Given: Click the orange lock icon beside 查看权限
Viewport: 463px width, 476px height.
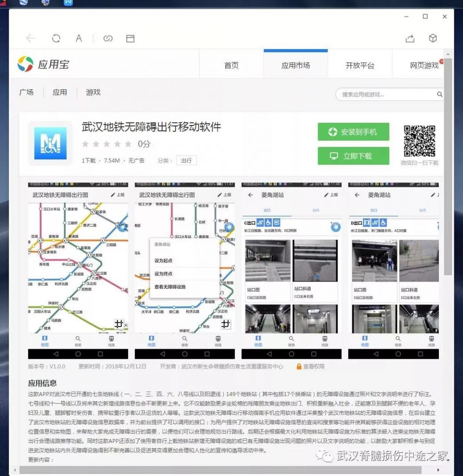Looking at the screenshot, I should click(x=299, y=366).
